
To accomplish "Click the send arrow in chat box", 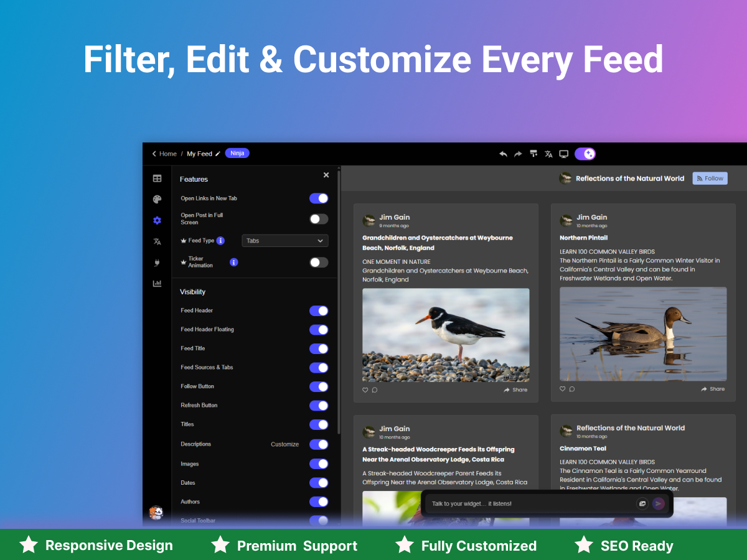I will (659, 504).
